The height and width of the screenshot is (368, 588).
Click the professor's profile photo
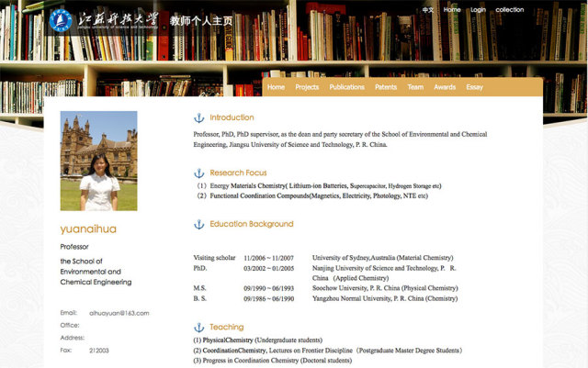click(98, 161)
